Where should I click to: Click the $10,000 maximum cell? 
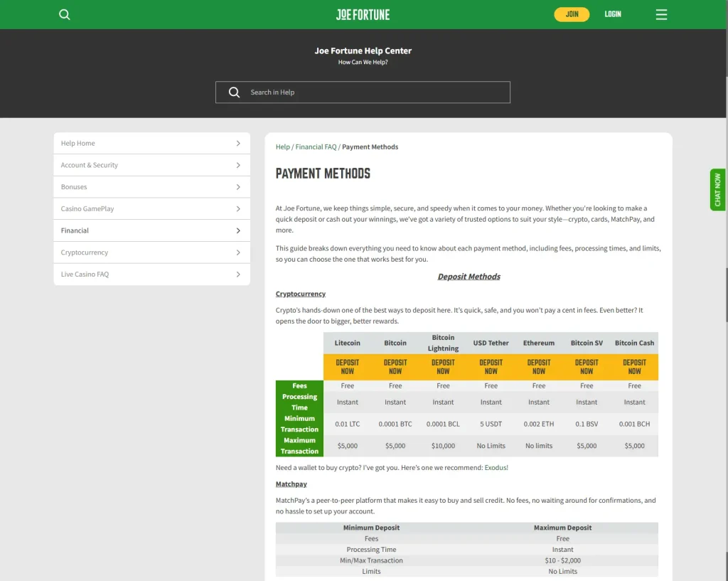pyautogui.click(x=443, y=446)
